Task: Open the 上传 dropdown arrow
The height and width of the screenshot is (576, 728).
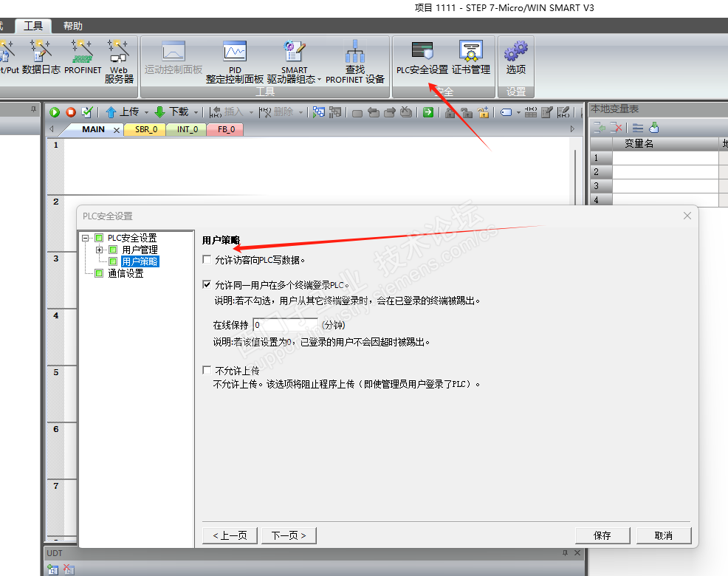Action: pyautogui.click(x=146, y=112)
